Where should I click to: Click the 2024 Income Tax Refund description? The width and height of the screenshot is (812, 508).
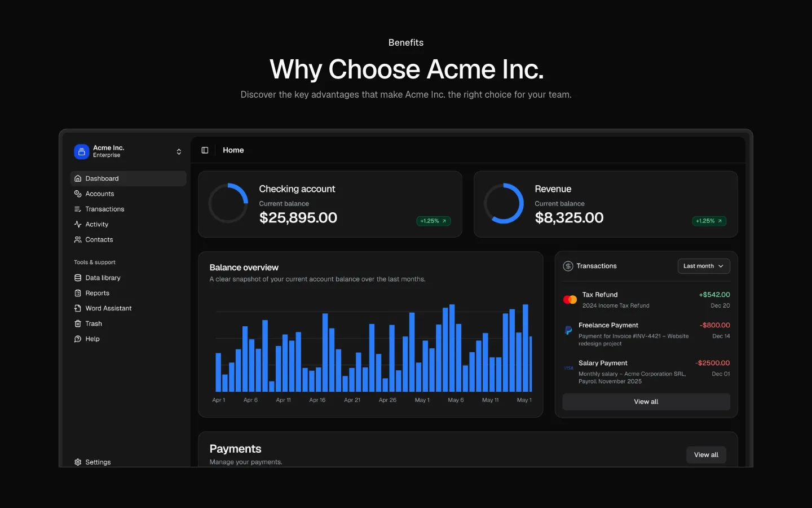[616, 305]
